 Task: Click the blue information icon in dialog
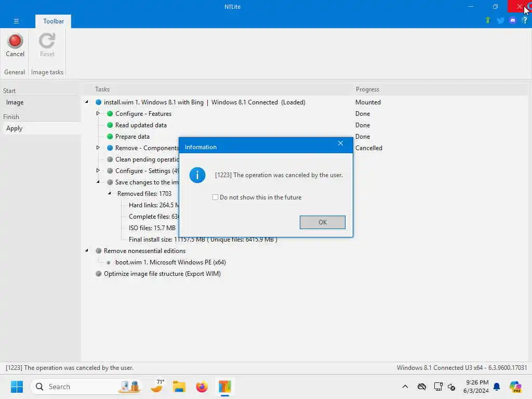197,175
